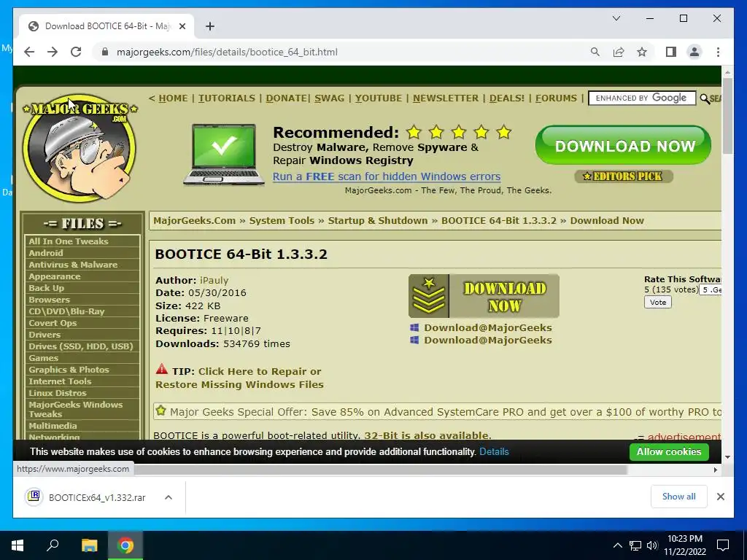Click the horizontal scrollbar right arrow
The height and width of the screenshot is (560, 747).
point(715,470)
